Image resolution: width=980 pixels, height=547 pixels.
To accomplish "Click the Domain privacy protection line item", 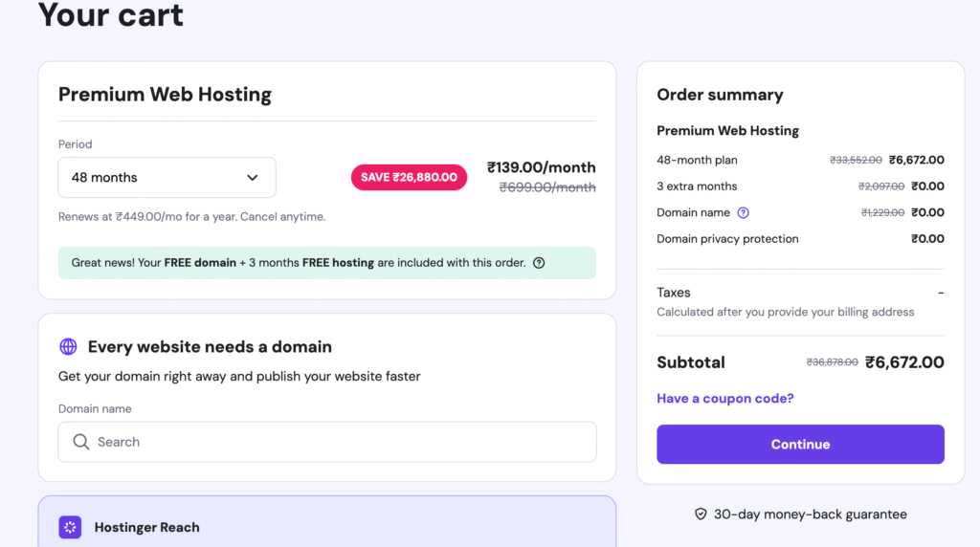I will tap(727, 239).
